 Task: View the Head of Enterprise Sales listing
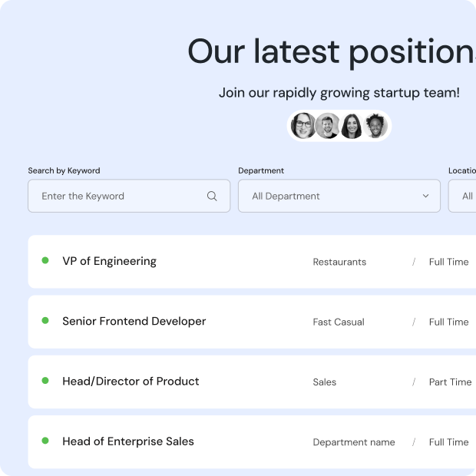pyautogui.click(x=127, y=441)
